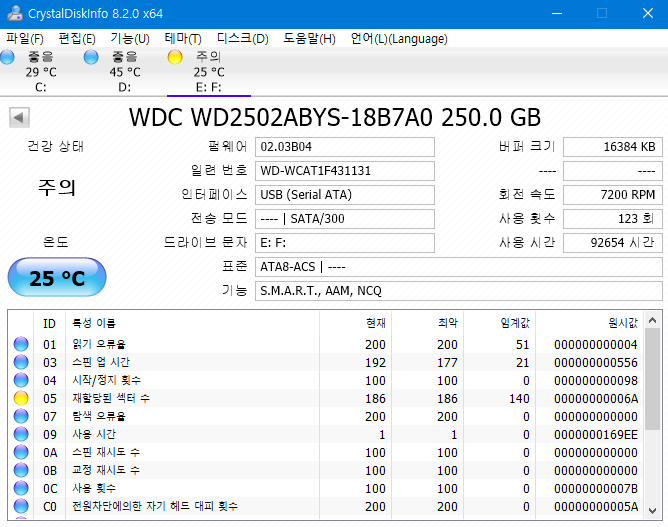This screenshot has height=527, width=668.
Task: Click status orb for attribute 0A 스핀 재시도 수
Action: pos(21,452)
